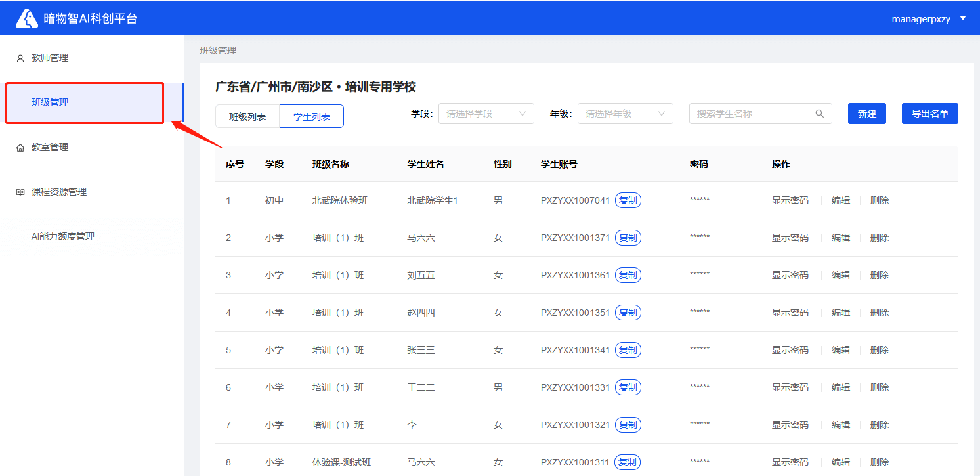Show password for 王二二
980x476 pixels.
tap(790, 387)
